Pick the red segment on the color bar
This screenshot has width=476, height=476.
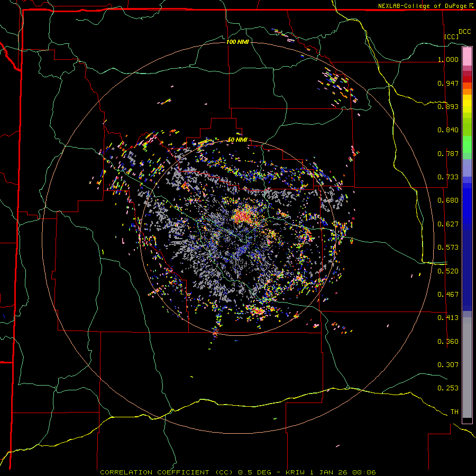[467, 79]
